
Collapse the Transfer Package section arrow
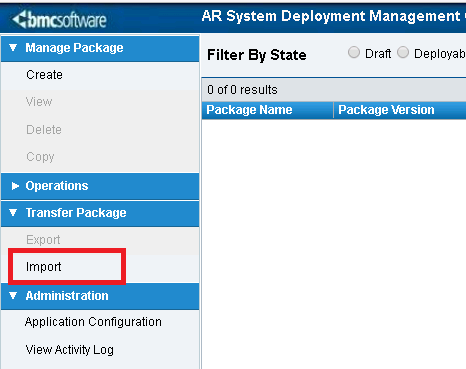[x=13, y=213]
